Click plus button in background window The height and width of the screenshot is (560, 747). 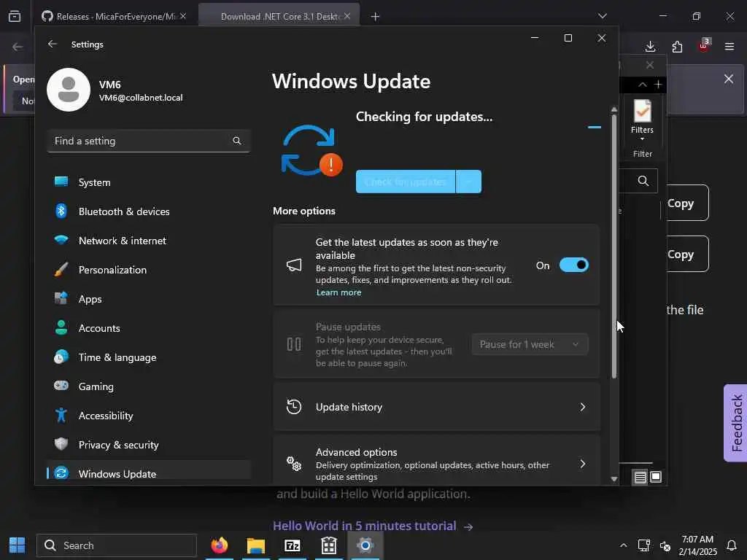pyautogui.click(x=658, y=85)
